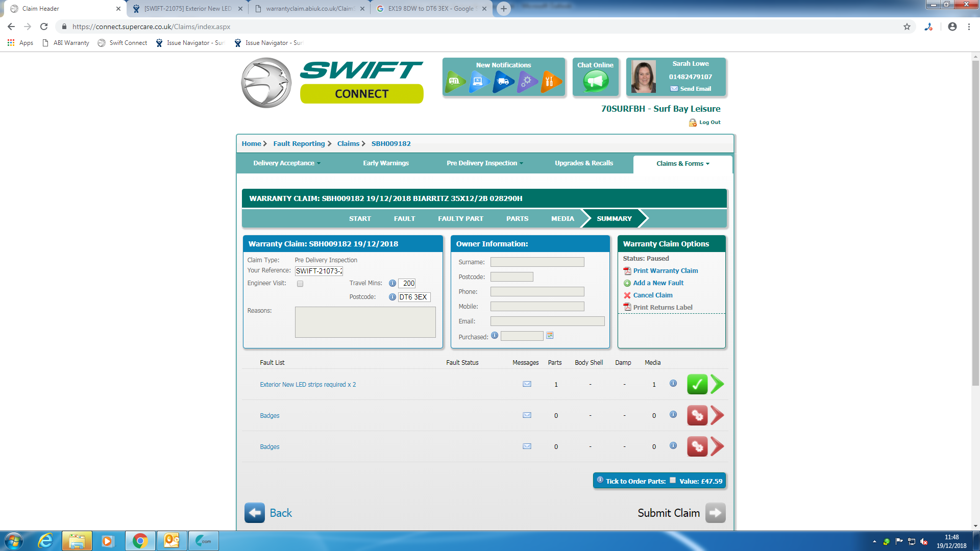The width and height of the screenshot is (980, 551).
Task: Click Travel Mins info icon
Action: (392, 283)
